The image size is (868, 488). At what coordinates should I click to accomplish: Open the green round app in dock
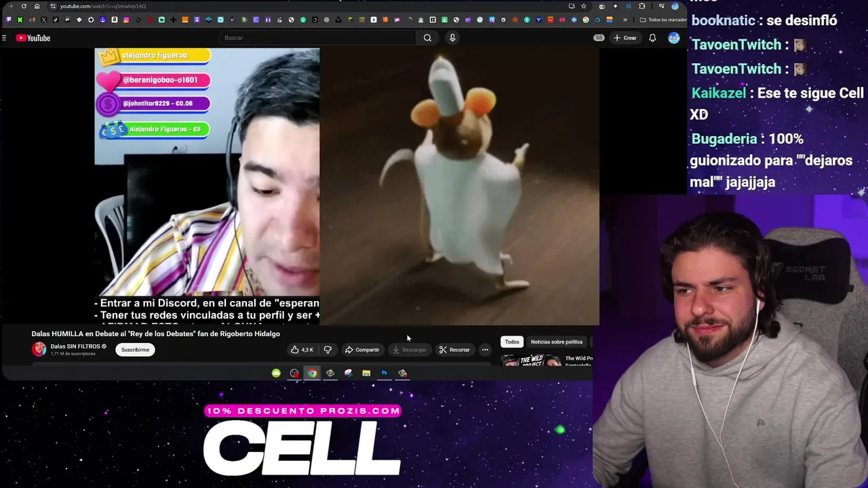click(276, 373)
